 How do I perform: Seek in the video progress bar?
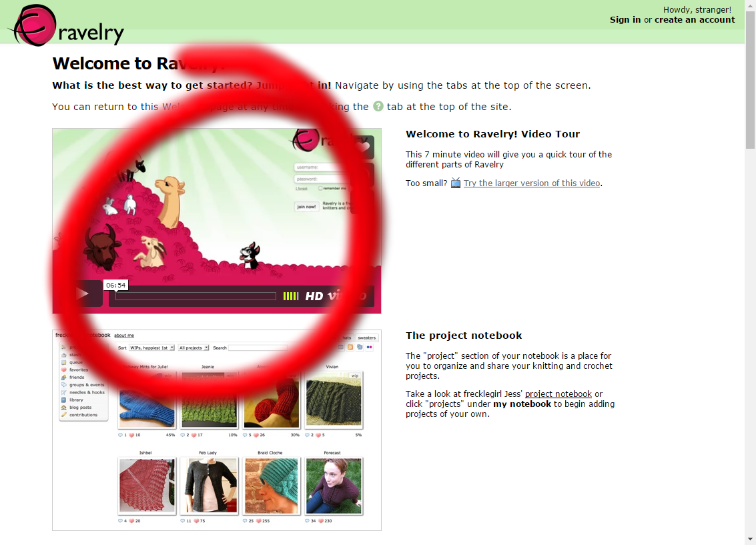point(196,296)
